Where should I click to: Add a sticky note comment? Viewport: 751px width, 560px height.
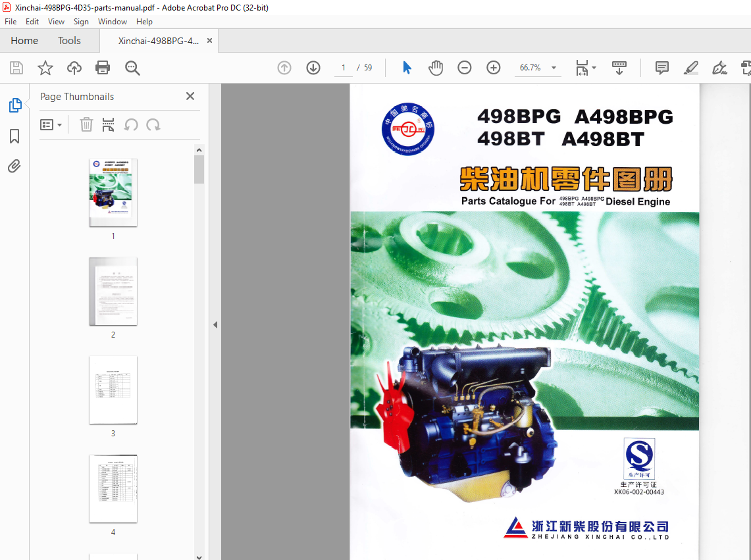pyautogui.click(x=662, y=68)
